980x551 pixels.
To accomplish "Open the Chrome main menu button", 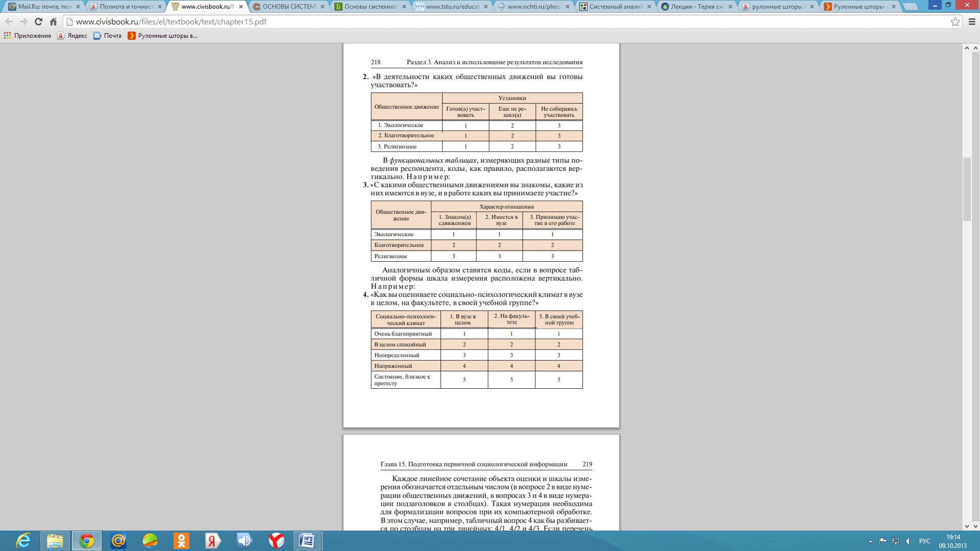I will (972, 22).
